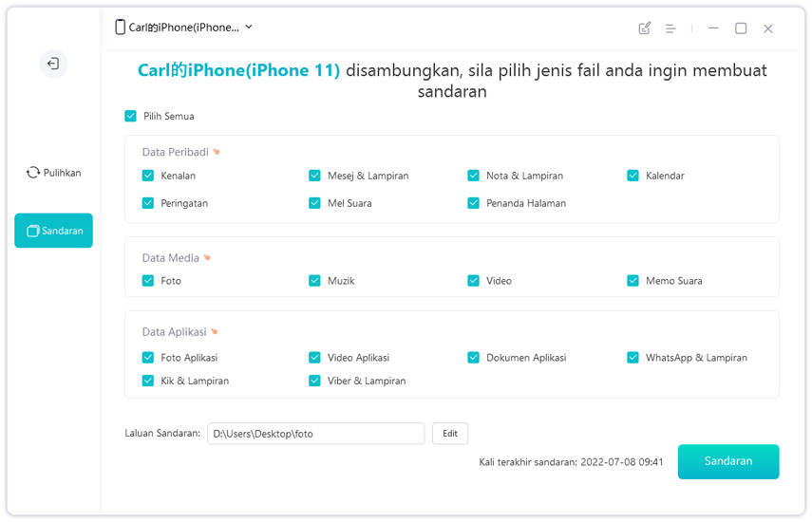Click the flame icon next to Data Media

point(207,258)
